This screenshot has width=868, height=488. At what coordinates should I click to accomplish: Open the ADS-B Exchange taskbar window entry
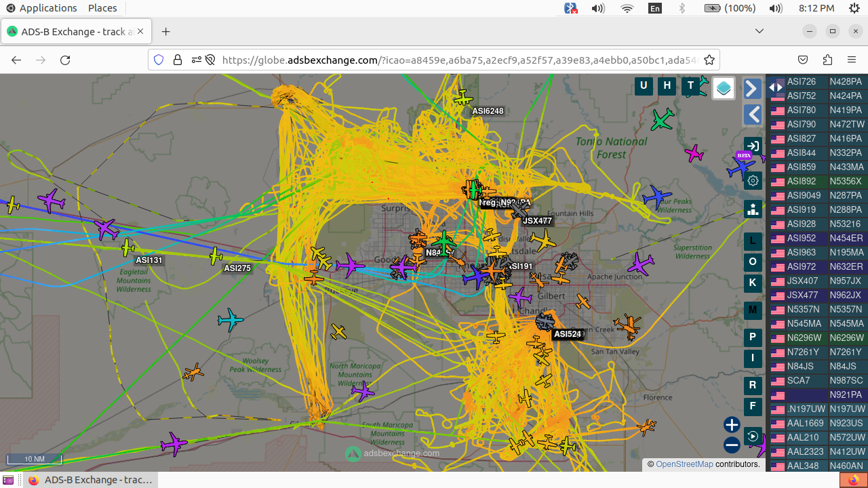(x=91, y=480)
